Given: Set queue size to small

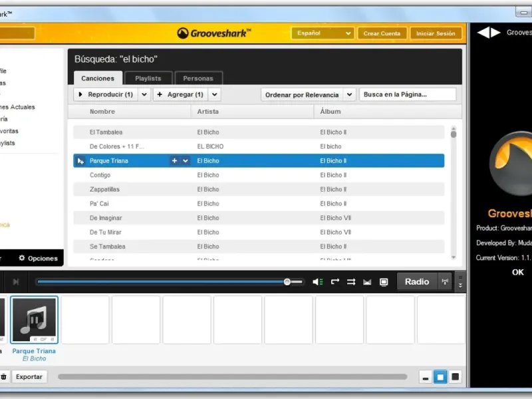Looking at the screenshot, I should (426, 377).
